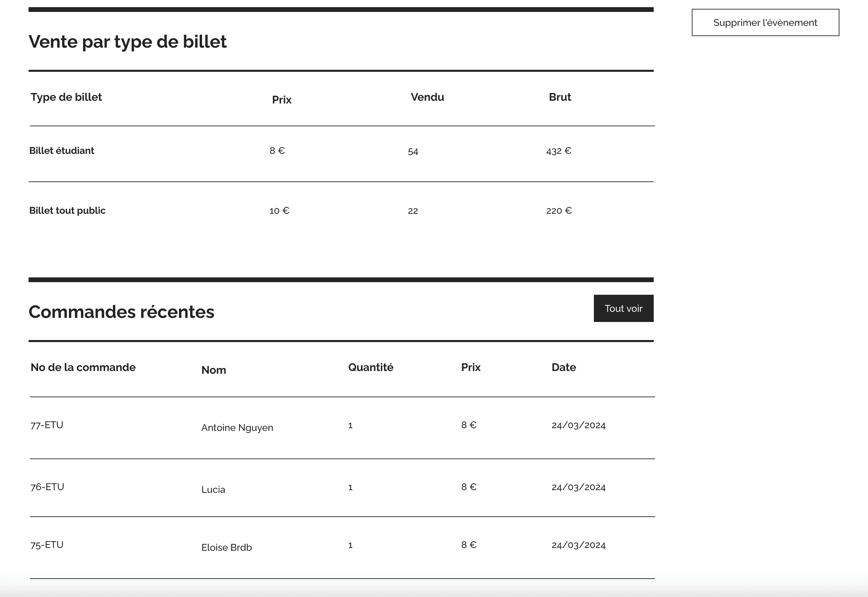Click the Quantité column header
The image size is (868, 597).
click(x=370, y=367)
